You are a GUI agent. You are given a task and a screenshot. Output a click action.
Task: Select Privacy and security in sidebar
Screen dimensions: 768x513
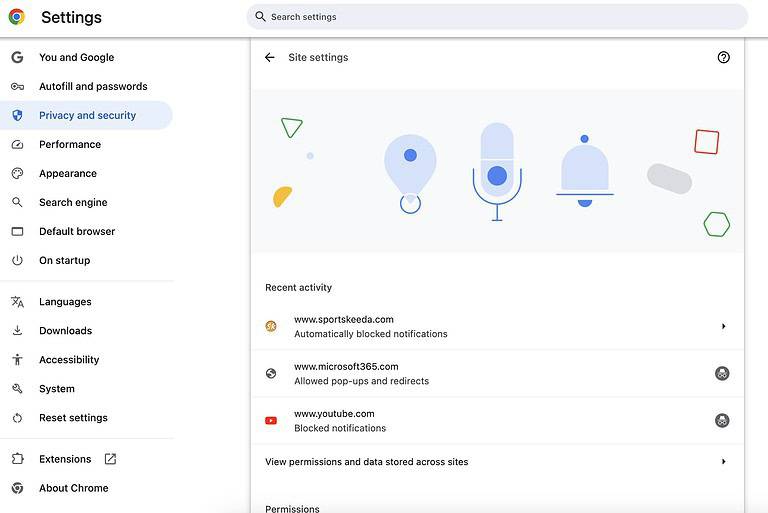coord(87,116)
